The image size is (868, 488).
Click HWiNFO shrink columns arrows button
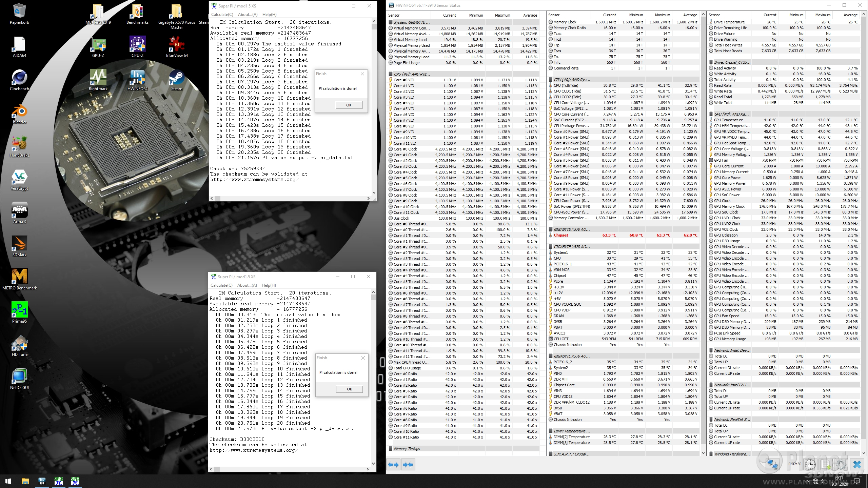click(x=408, y=465)
